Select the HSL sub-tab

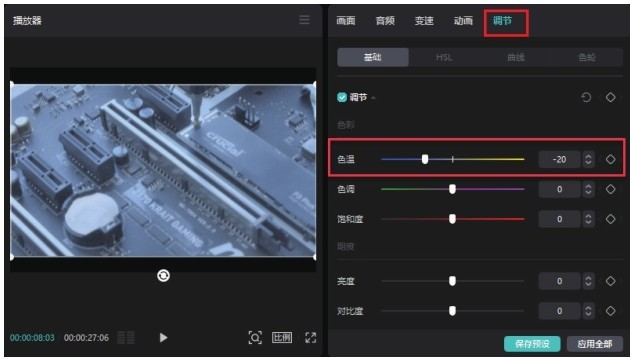pyautogui.click(x=444, y=57)
